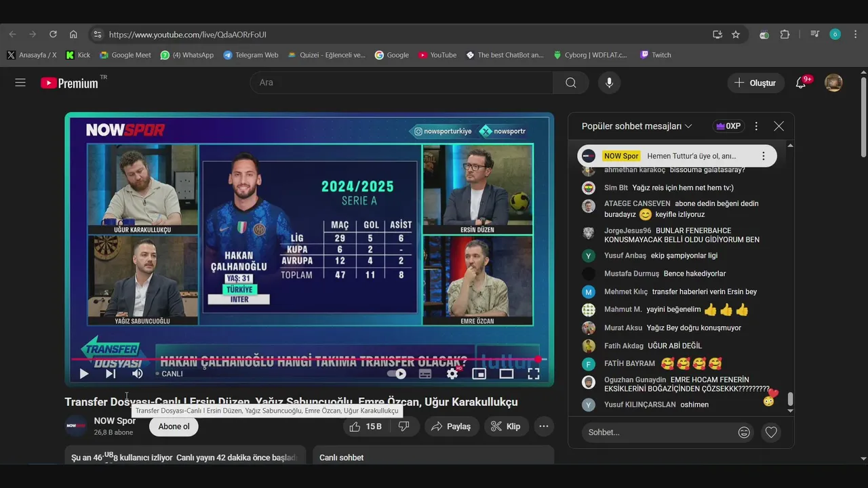The width and height of the screenshot is (868, 488).
Task: Open the Google bookmark
Action: pyautogui.click(x=392, y=55)
